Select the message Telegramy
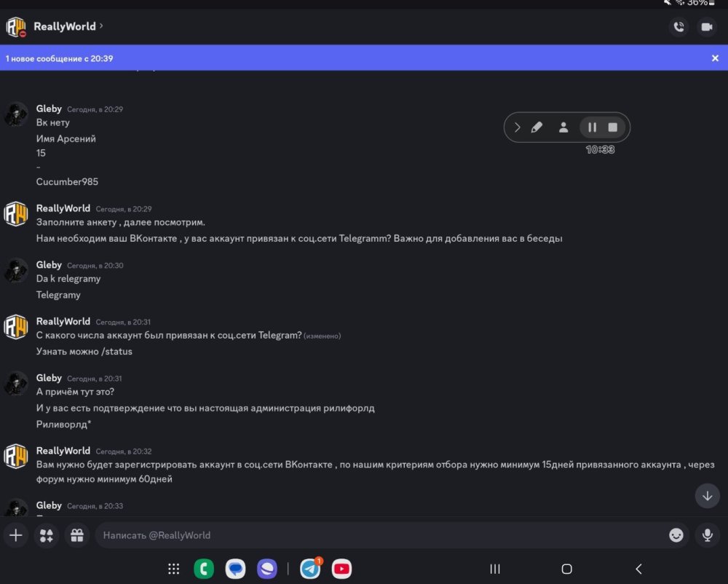728x584 pixels. pos(58,295)
